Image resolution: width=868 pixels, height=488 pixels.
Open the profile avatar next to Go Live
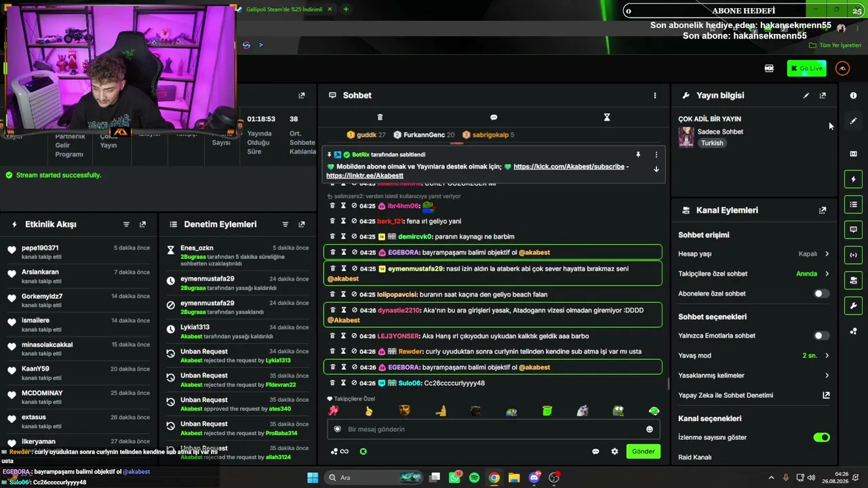pos(843,68)
